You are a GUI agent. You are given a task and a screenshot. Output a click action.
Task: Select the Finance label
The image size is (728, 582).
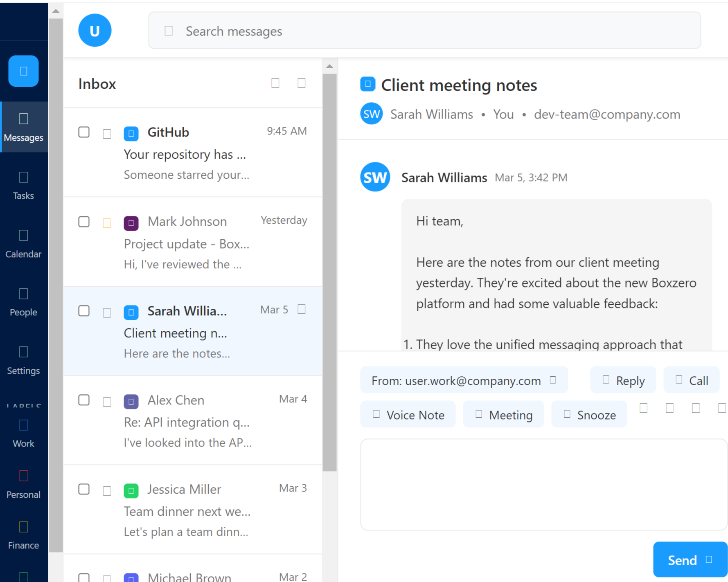point(23,535)
